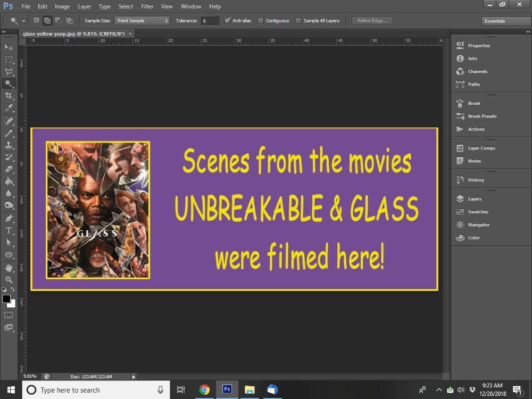This screenshot has height=399, width=532.
Task: Choose Intersect with Selection mode
Action: (x=69, y=20)
